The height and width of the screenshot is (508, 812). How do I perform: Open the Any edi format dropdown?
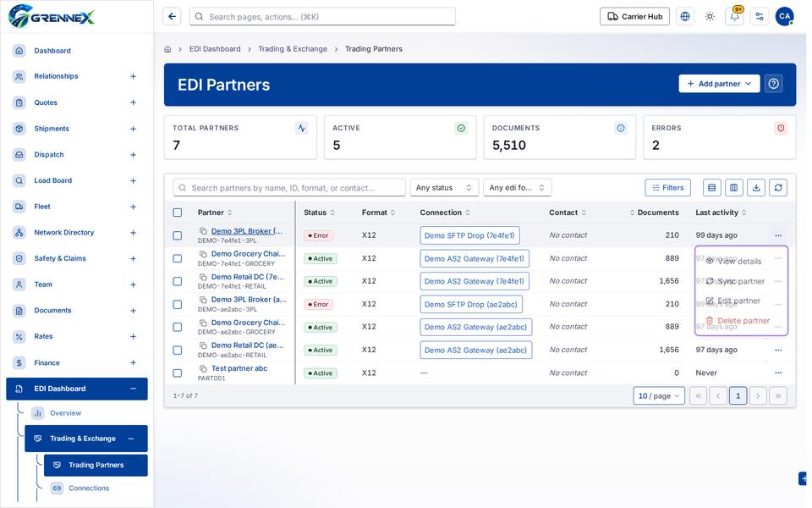(517, 188)
